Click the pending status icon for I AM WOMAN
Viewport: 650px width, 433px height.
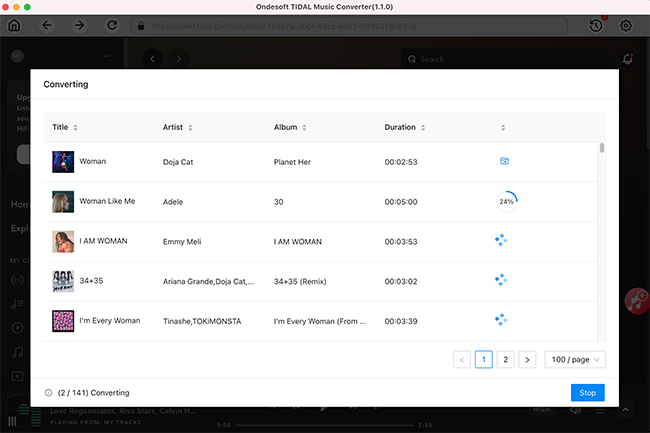tap(501, 240)
